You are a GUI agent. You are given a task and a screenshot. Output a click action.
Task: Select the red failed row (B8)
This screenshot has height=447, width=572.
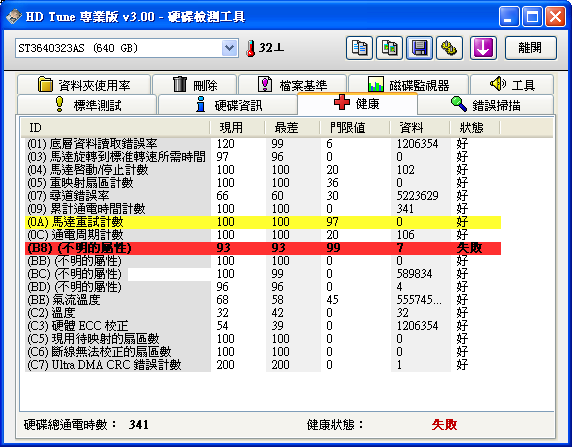coord(263,248)
